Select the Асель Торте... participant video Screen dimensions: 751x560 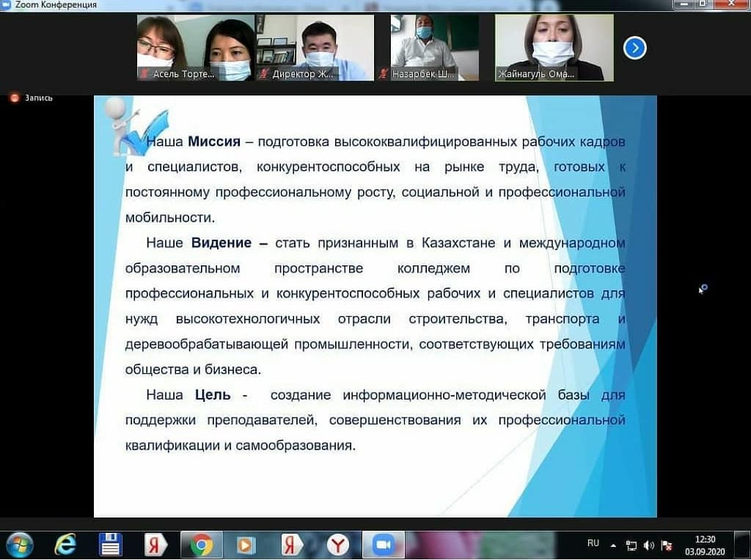195,48
